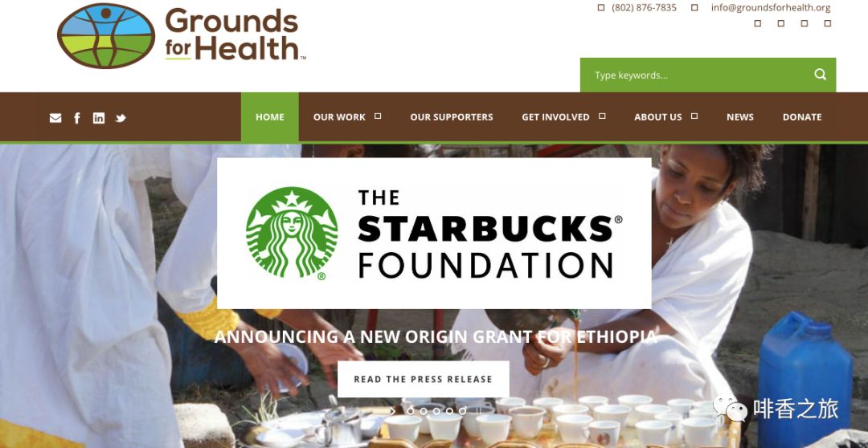Select the third slider pagination dot
This screenshot has height=448, width=868.
(x=436, y=411)
